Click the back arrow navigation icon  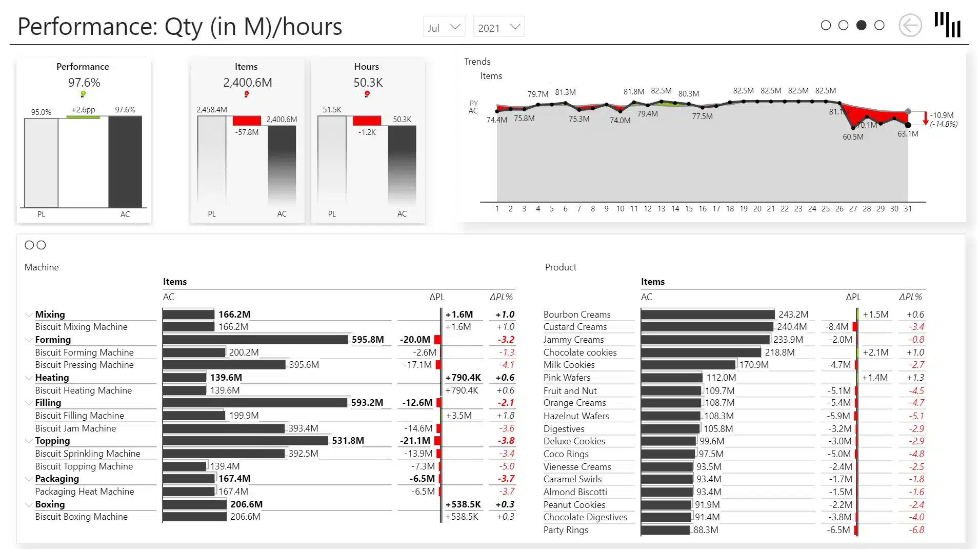click(x=910, y=26)
